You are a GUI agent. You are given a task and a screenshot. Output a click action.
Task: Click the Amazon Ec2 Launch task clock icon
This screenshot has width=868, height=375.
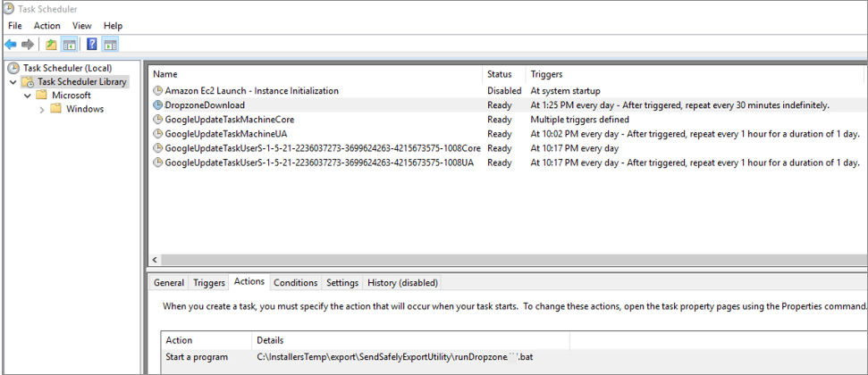pyautogui.click(x=157, y=91)
